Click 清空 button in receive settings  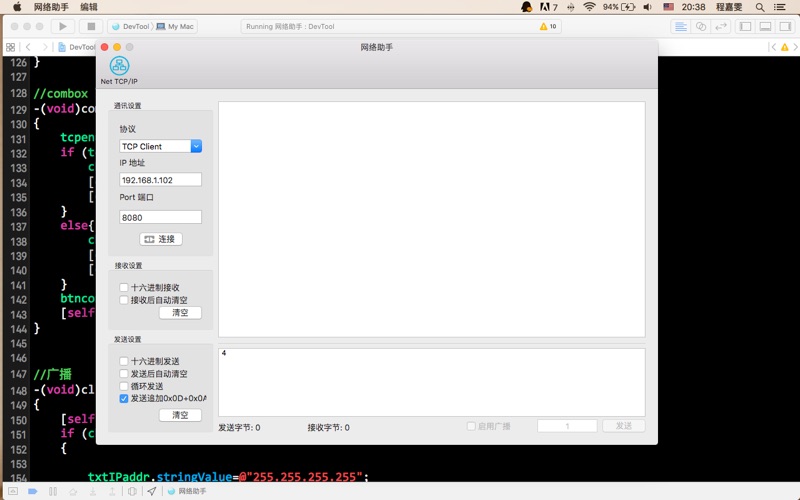(180, 312)
